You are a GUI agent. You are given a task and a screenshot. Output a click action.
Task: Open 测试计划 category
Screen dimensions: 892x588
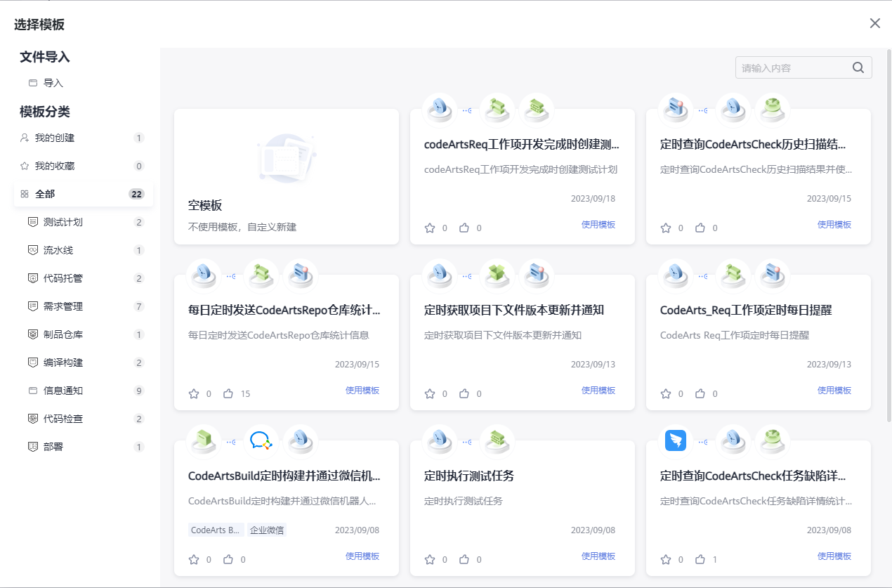[84, 222]
